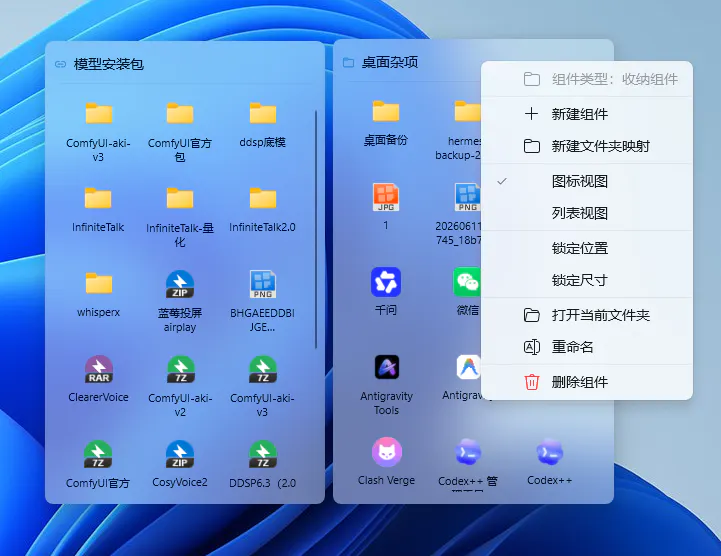Toggle 锁定位置 in the context menu
This screenshot has width=721, height=556.
(587, 248)
